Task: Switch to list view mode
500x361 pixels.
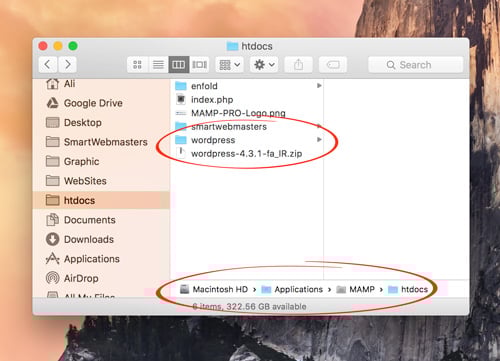Action: (x=158, y=64)
